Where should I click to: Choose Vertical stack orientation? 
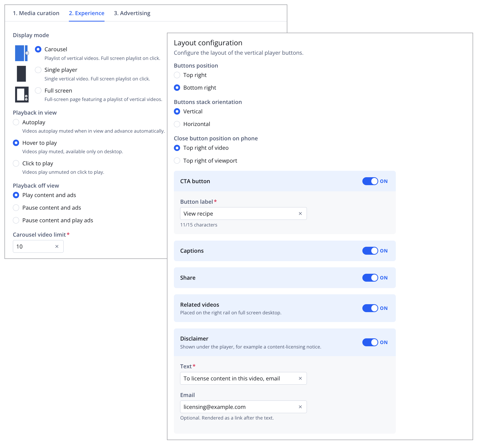[x=177, y=111]
